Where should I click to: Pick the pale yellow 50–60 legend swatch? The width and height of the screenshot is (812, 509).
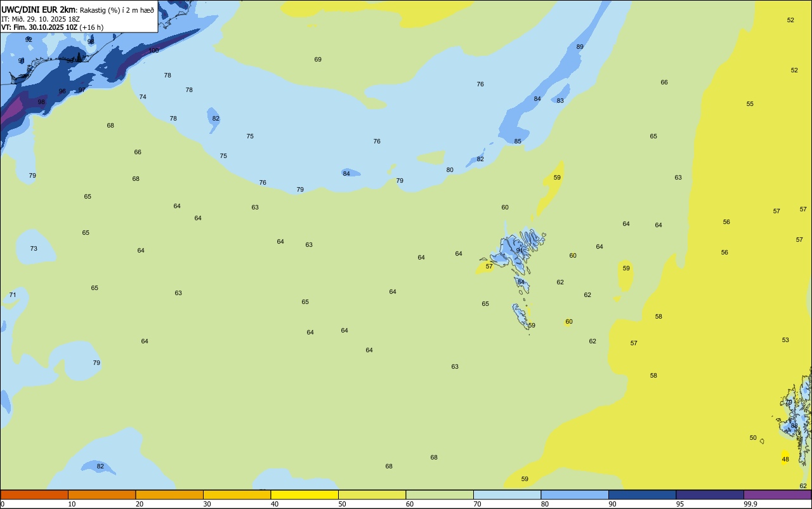click(x=372, y=494)
